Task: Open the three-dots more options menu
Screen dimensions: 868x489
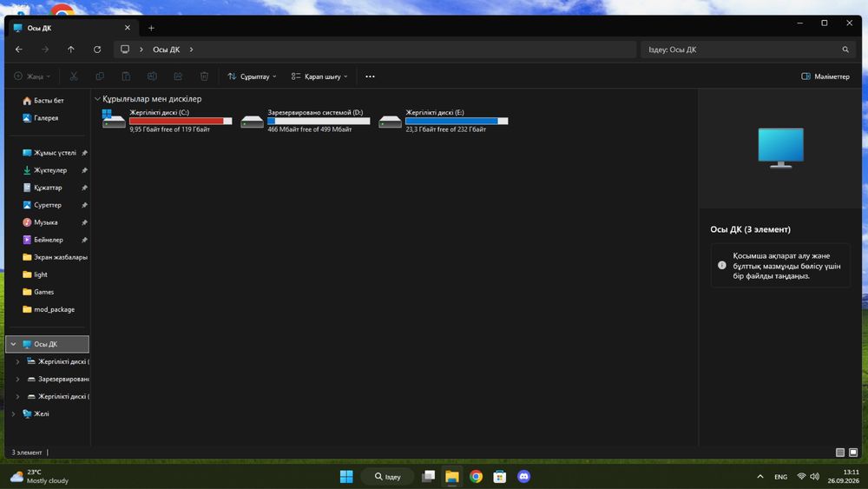Action: click(x=370, y=76)
